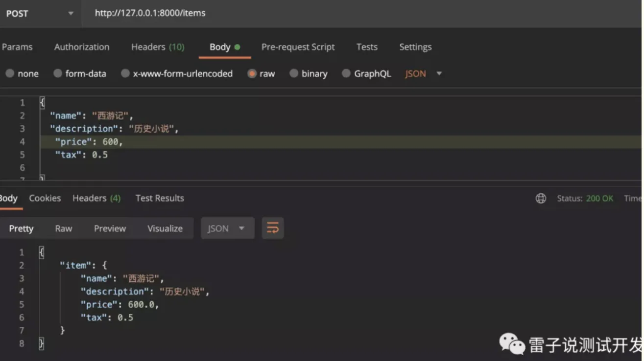Viewport: 644px width, 361px height.
Task: Select the form-data body type
Action: pyautogui.click(x=80, y=74)
